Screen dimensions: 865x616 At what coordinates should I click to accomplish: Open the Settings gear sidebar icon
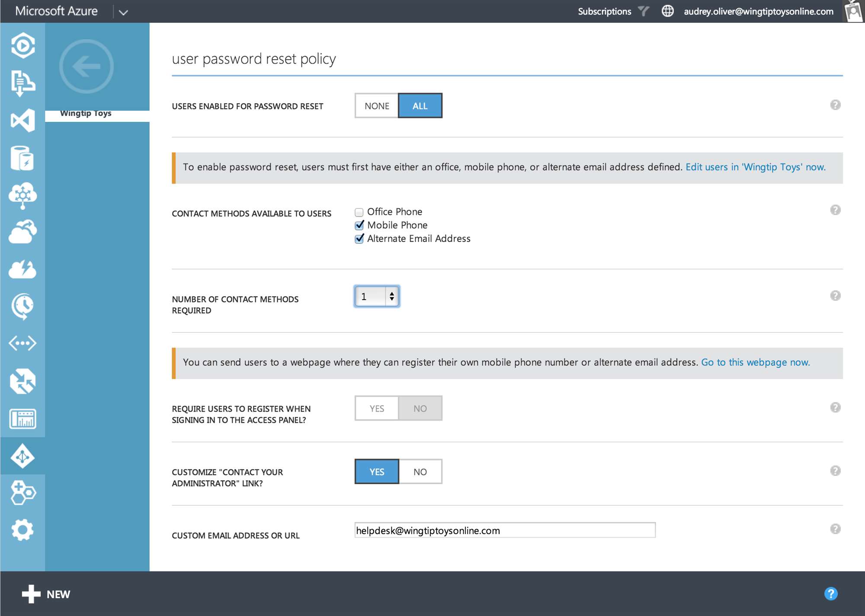coord(22,530)
